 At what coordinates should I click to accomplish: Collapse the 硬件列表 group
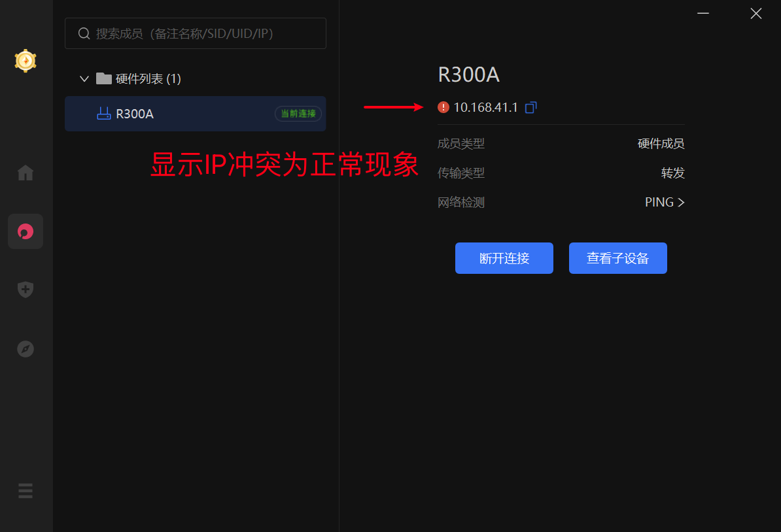click(84, 78)
